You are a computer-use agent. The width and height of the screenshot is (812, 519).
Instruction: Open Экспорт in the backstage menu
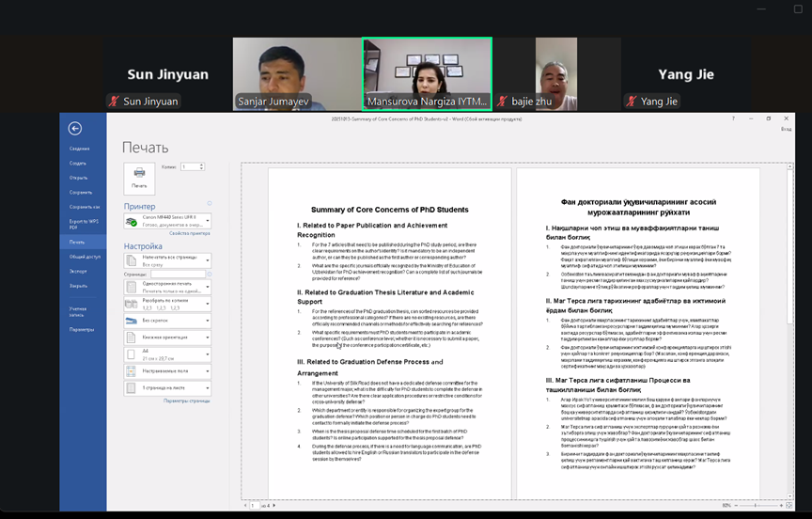[x=77, y=271]
